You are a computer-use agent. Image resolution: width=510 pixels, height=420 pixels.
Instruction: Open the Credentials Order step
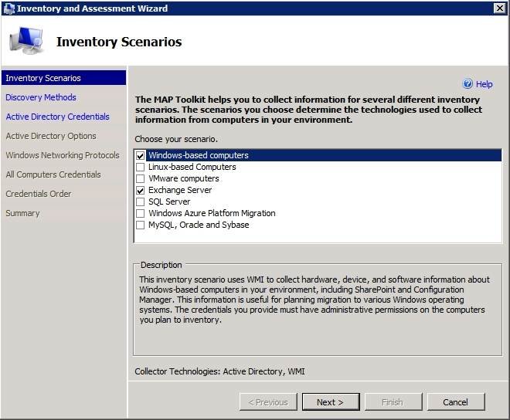(x=39, y=194)
